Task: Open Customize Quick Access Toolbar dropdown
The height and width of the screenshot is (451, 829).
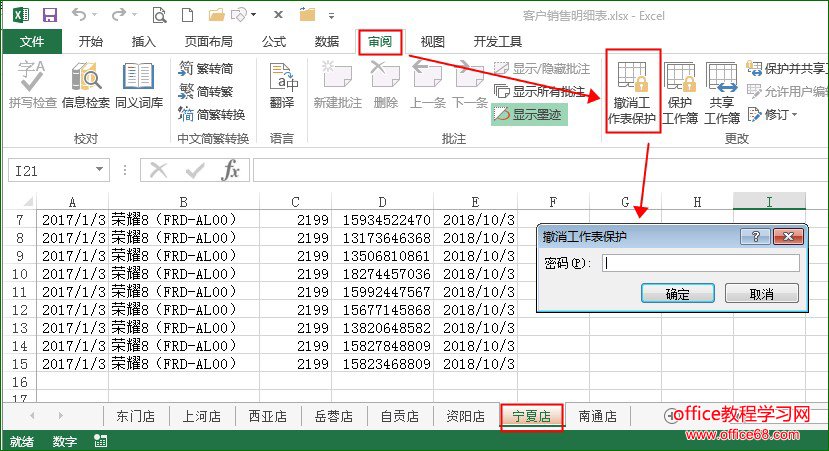Action: click(331, 15)
